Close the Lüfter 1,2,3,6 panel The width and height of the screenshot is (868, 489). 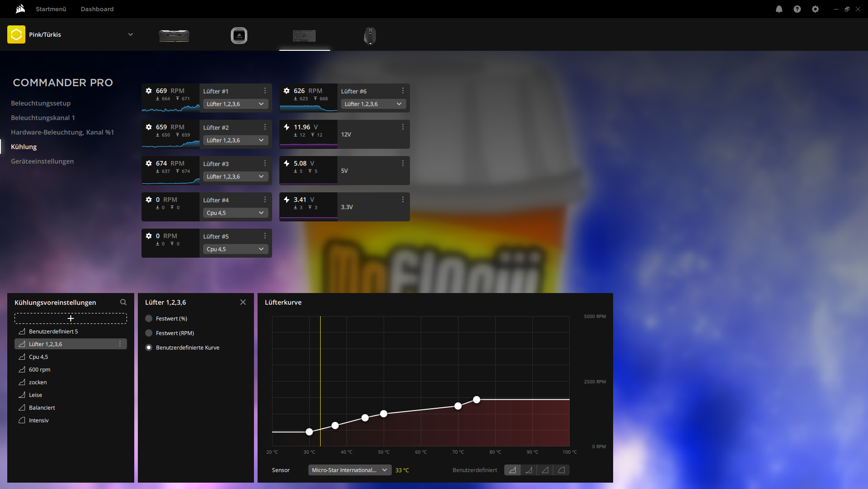click(x=243, y=302)
